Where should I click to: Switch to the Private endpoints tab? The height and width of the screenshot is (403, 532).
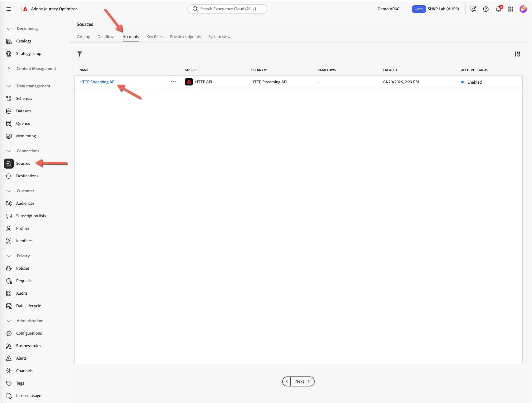[185, 37]
